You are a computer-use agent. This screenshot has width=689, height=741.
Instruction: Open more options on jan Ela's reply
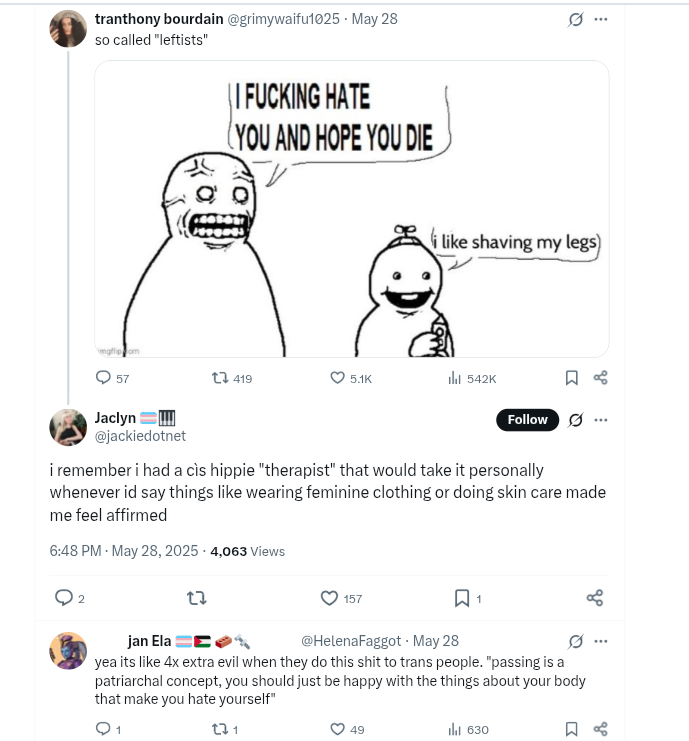point(600,641)
